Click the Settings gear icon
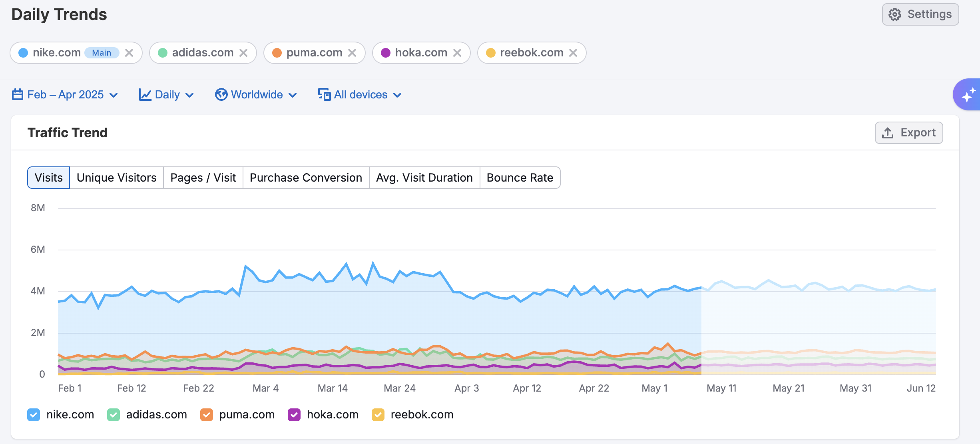Image resolution: width=980 pixels, height=444 pixels. (895, 14)
